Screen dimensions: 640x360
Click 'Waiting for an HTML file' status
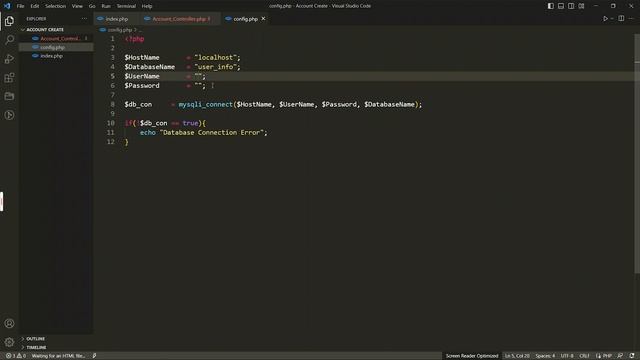click(58, 356)
